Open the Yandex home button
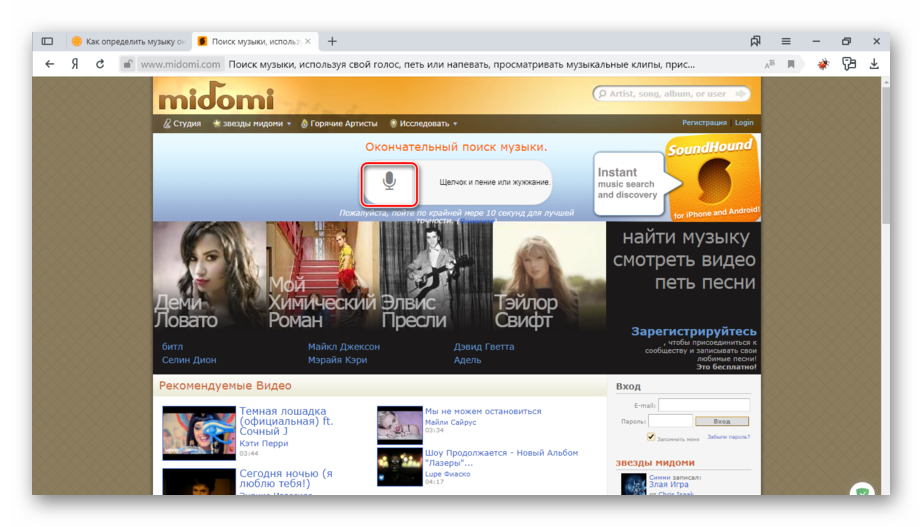Screen dimensions: 922x527 click(75, 64)
